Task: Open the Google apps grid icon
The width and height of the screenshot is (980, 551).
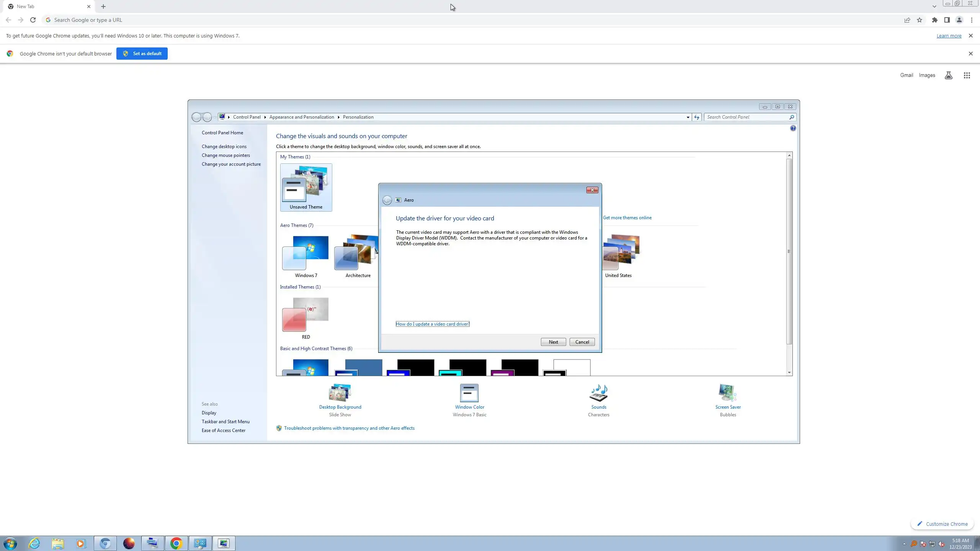Action: click(967, 75)
